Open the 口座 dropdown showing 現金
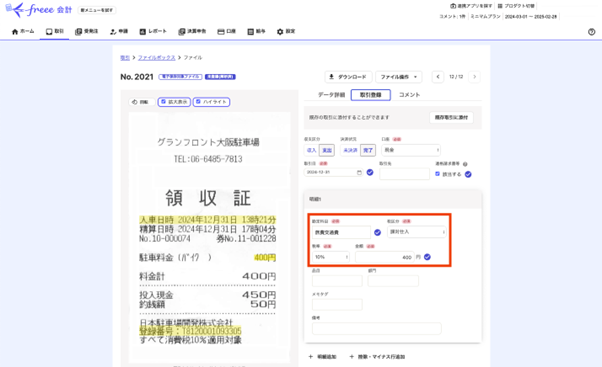Viewport: 602px width, 367px height. click(x=410, y=150)
